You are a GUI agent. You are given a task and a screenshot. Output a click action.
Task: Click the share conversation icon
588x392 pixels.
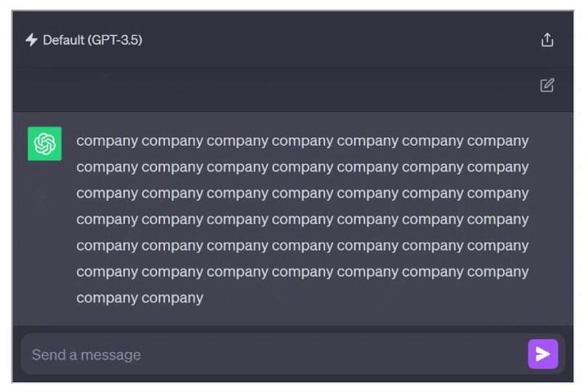coord(547,40)
